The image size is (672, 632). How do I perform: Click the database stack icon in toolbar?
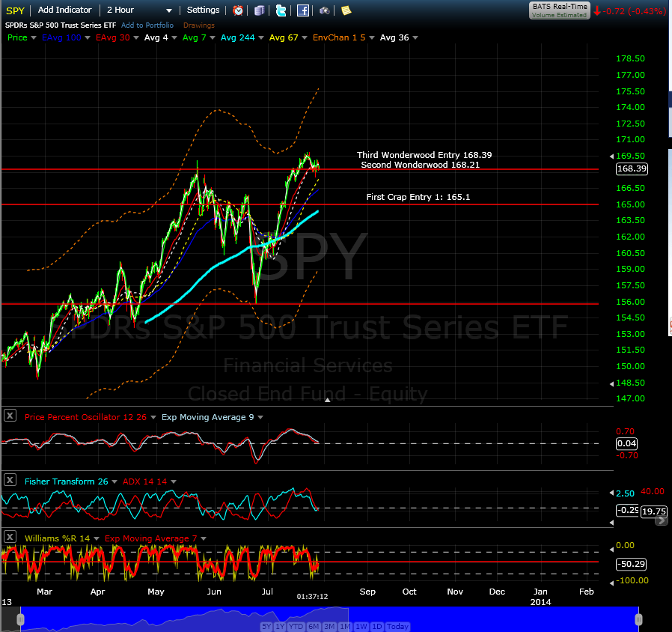pyautogui.click(x=259, y=10)
